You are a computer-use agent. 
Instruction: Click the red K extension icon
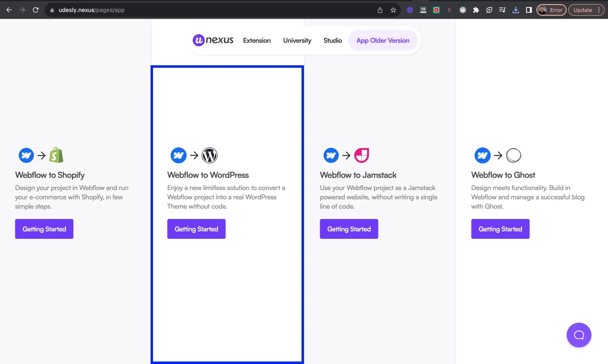tap(450, 10)
